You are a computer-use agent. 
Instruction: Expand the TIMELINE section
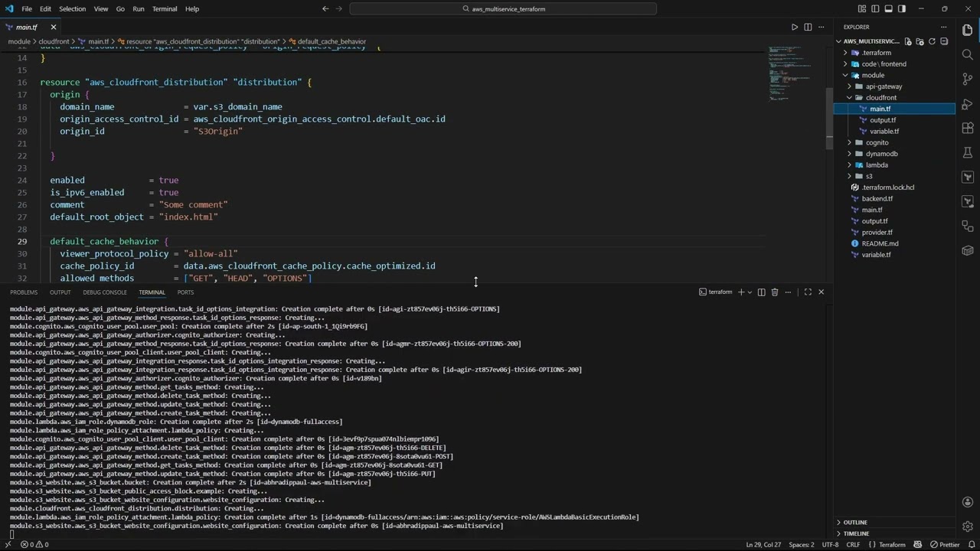[894, 533]
